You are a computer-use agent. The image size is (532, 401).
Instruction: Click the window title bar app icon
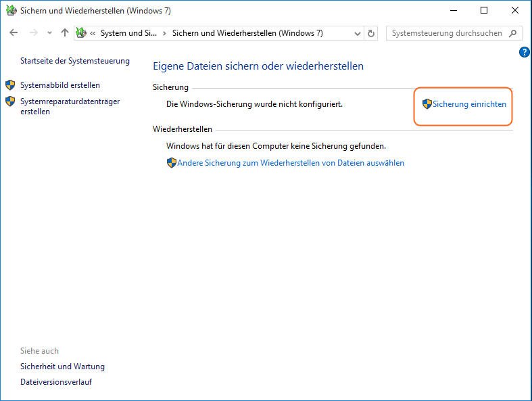pyautogui.click(x=11, y=11)
